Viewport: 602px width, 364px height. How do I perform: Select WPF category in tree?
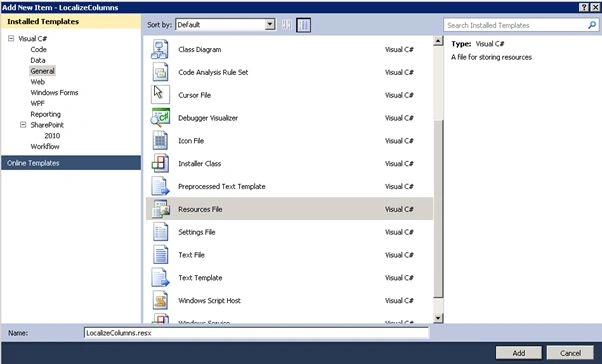(37, 103)
